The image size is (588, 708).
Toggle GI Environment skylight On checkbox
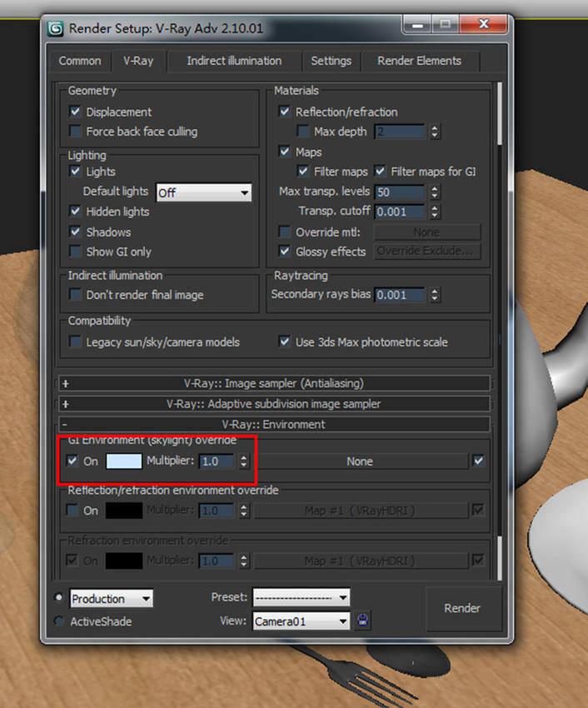click(72, 461)
